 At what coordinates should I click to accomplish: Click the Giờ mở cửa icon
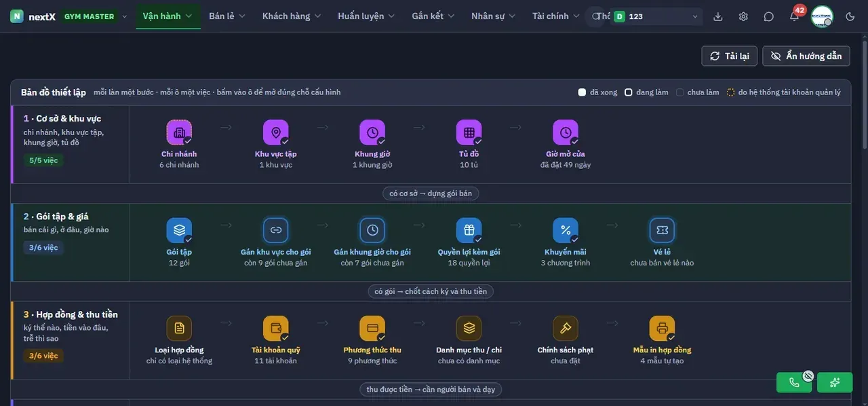[x=566, y=132]
